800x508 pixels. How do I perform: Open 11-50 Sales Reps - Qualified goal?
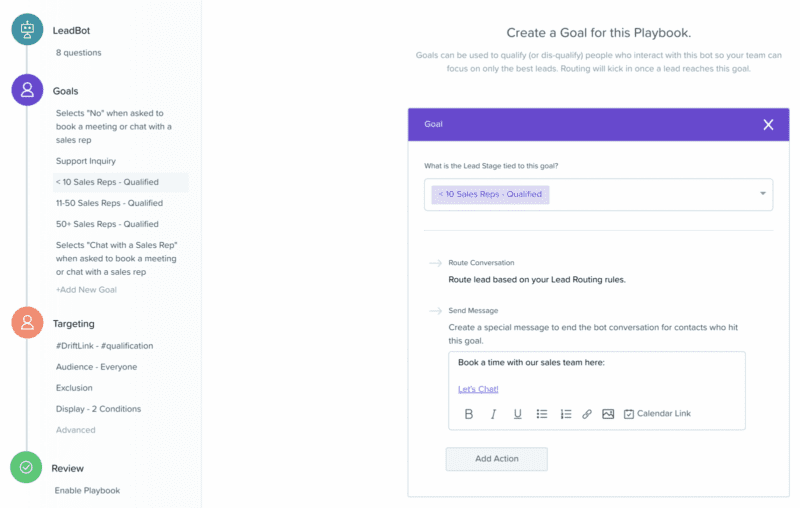coord(109,203)
